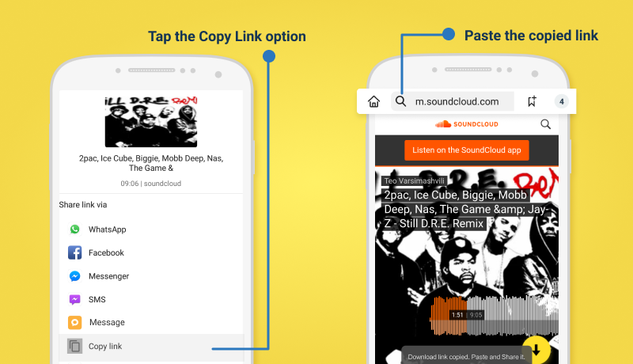
Task: Open the SoundCloud logo link
Action: click(x=467, y=124)
